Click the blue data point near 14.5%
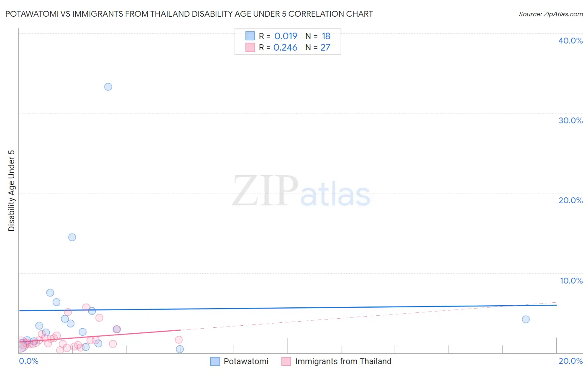This screenshot has height=373, width=588. (x=72, y=238)
